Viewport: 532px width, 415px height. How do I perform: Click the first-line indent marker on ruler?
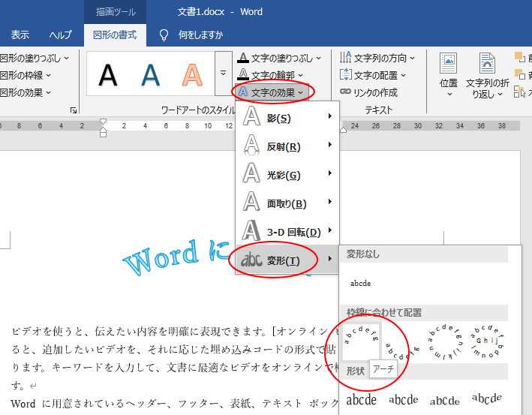[x=103, y=122]
